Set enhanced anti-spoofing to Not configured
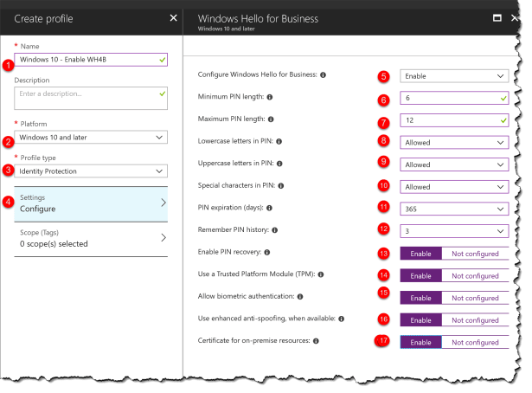532x393 pixels. click(x=474, y=320)
